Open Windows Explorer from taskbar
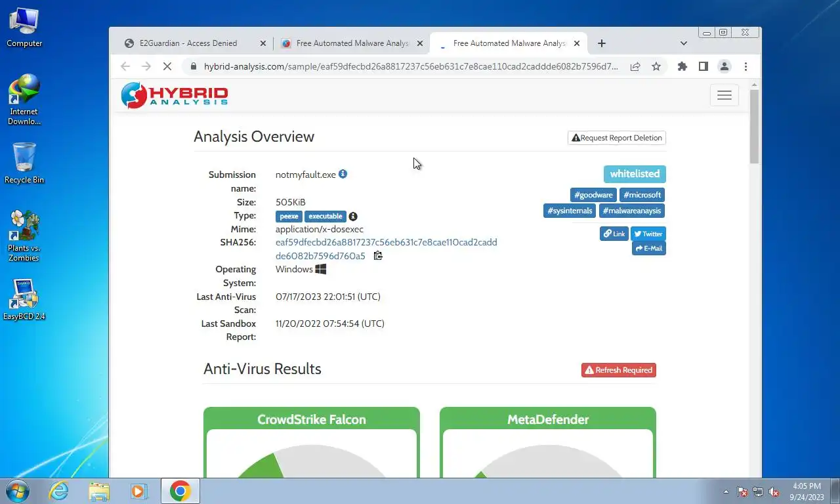The width and height of the screenshot is (840, 504). (x=99, y=491)
